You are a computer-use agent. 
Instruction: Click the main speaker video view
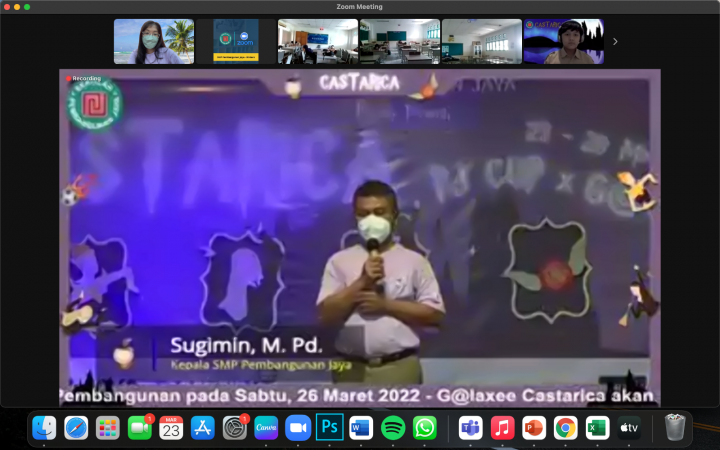(360, 238)
